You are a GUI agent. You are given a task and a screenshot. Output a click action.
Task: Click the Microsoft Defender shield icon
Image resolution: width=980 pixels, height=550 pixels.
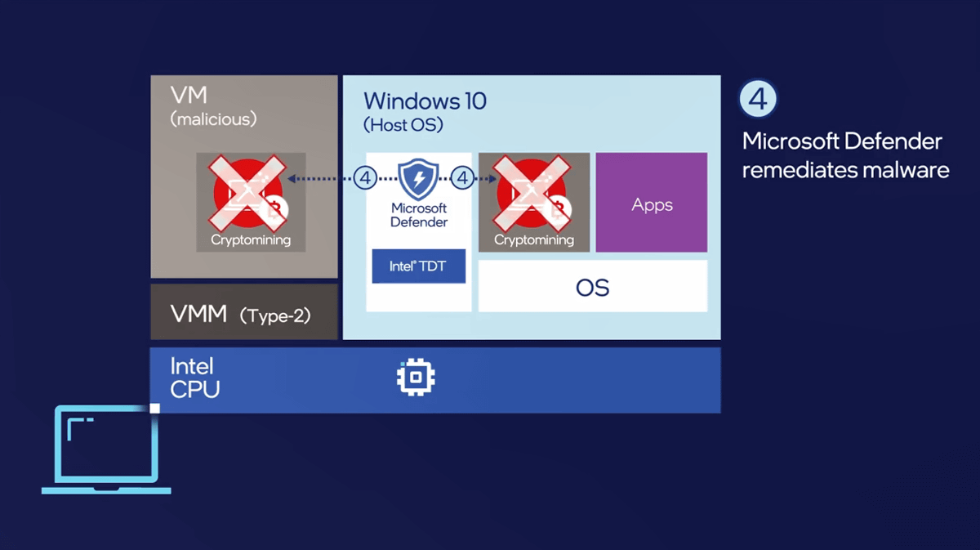coord(419,179)
